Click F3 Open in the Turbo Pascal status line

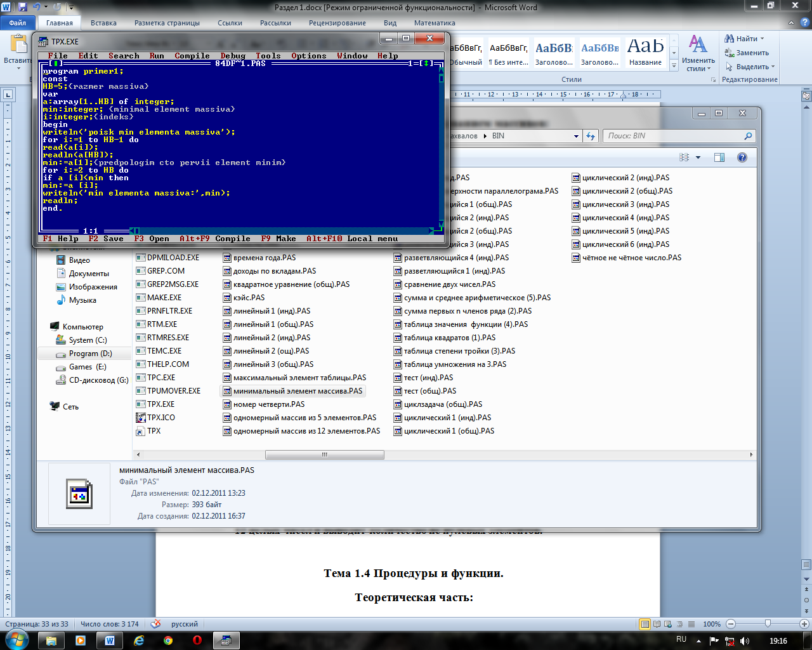click(x=152, y=239)
